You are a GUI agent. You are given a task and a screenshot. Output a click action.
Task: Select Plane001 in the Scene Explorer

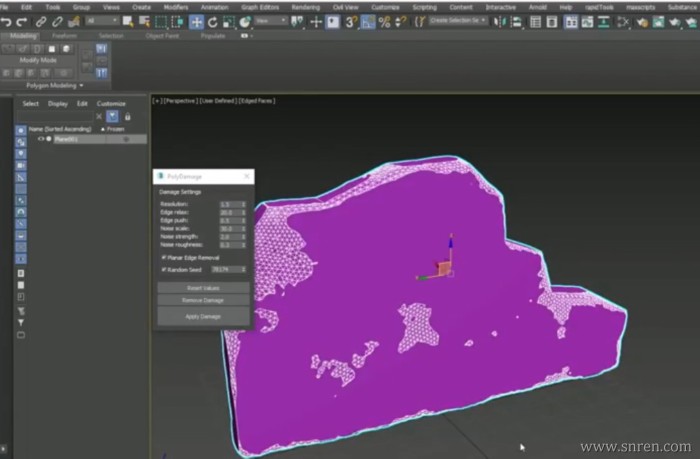66,139
